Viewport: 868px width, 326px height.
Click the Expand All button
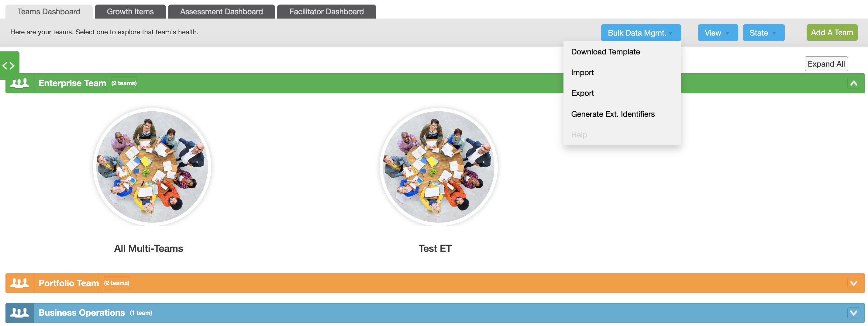826,64
